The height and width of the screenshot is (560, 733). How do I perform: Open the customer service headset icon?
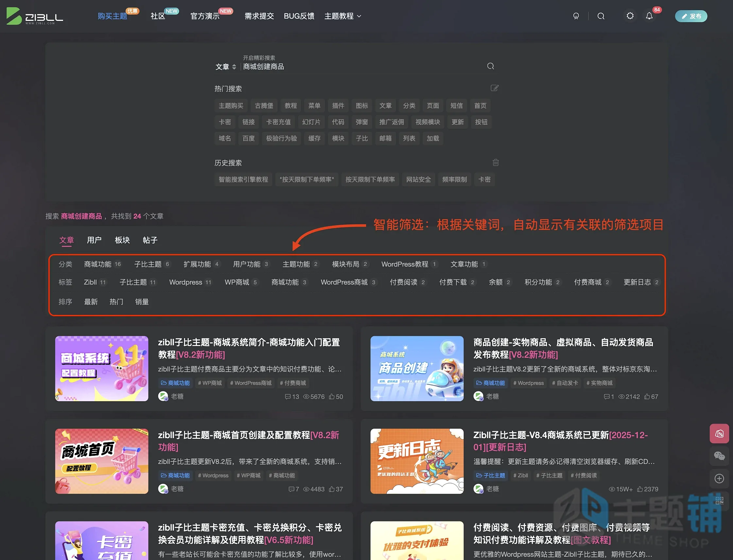point(576,16)
